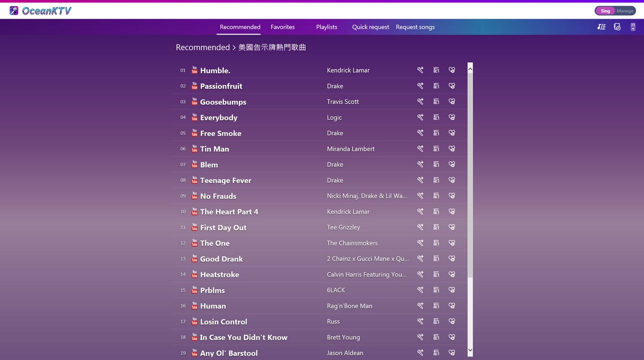Click artist Russ

tap(334, 321)
